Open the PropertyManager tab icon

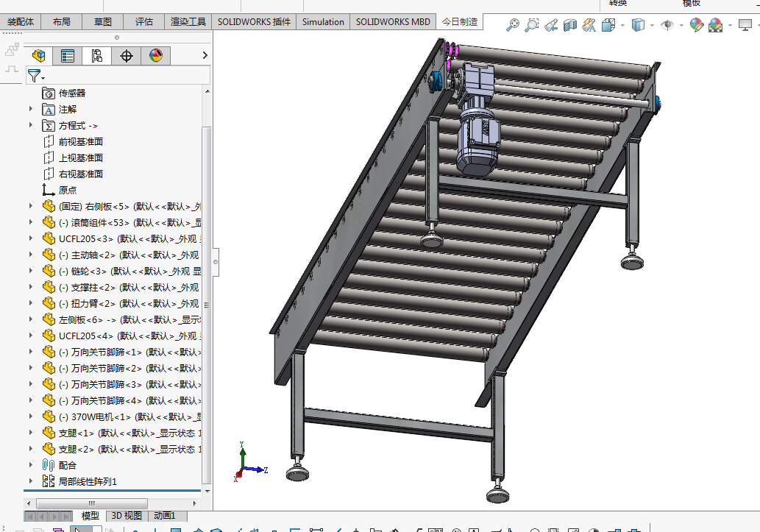pyautogui.click(x=68, y=56)
